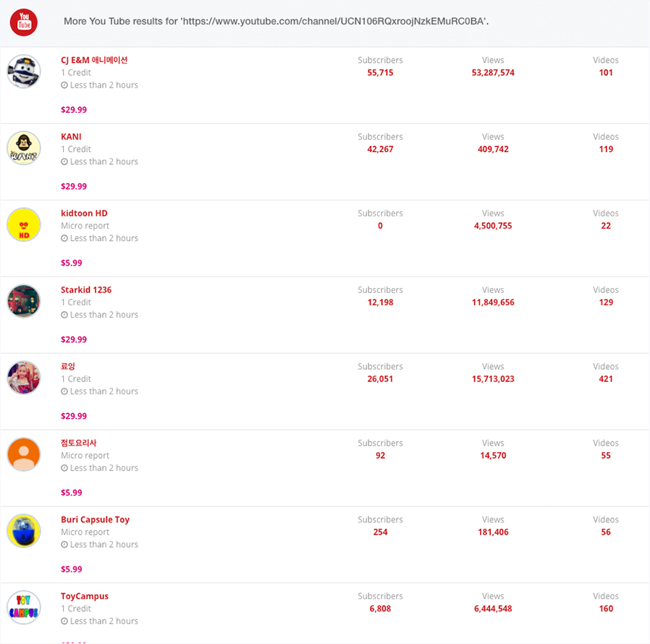The height and width of the screenshot is (644, 650).
Task: Click the ToyCampus colorful logo avatar
Action: point(24,608)
